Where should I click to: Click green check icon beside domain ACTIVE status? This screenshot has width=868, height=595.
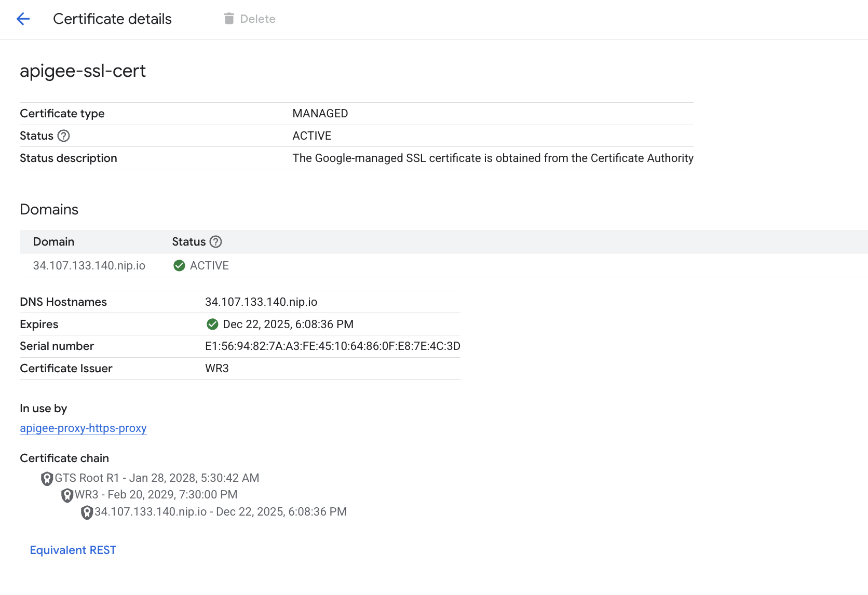[x=179, y=266]
